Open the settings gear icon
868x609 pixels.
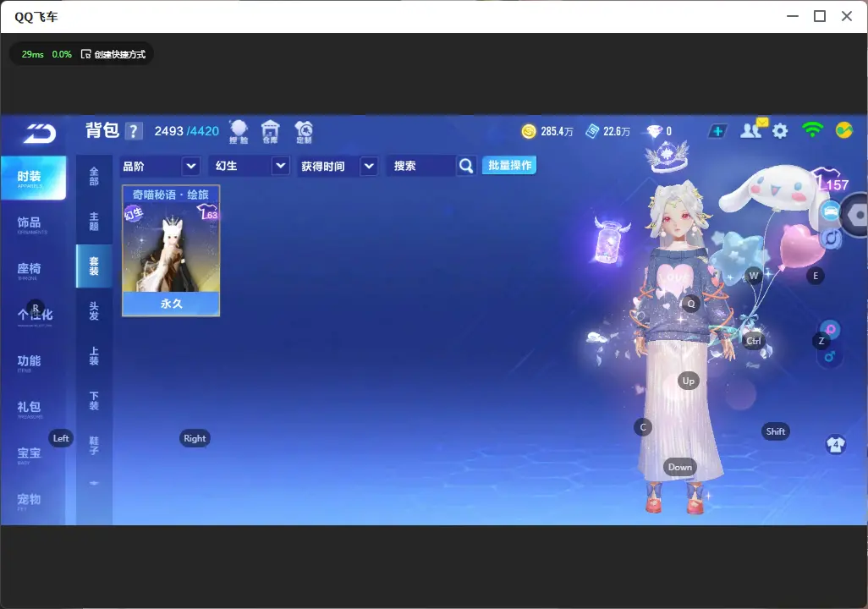(780, 131)
